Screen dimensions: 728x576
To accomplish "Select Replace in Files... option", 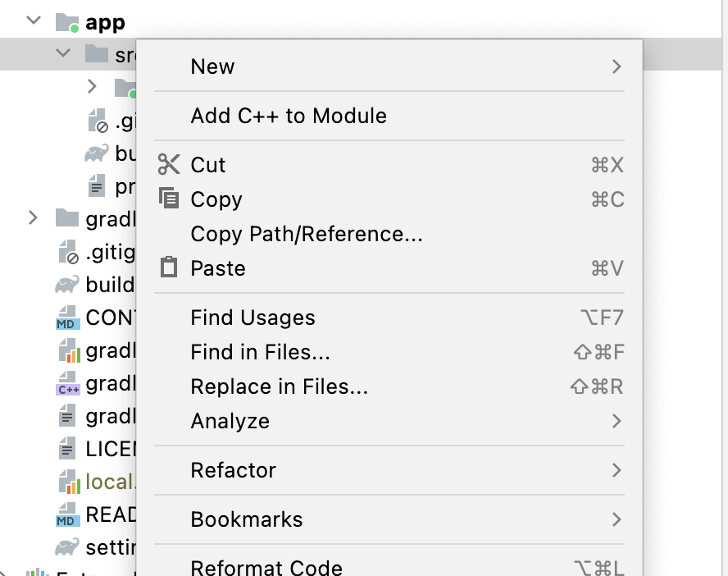I will tap(279, 386).
